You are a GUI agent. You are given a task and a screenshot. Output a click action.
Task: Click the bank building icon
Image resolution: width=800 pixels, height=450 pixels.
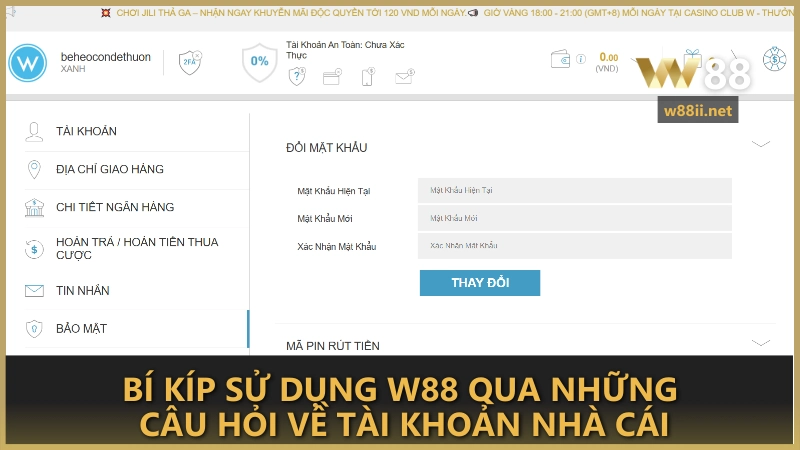(x=34, y=207)
